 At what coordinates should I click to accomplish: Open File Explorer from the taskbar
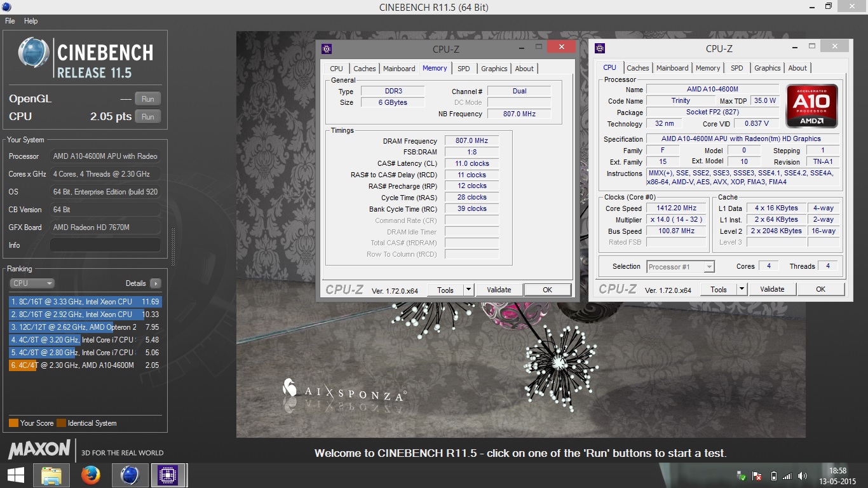[x=51, y=475]
